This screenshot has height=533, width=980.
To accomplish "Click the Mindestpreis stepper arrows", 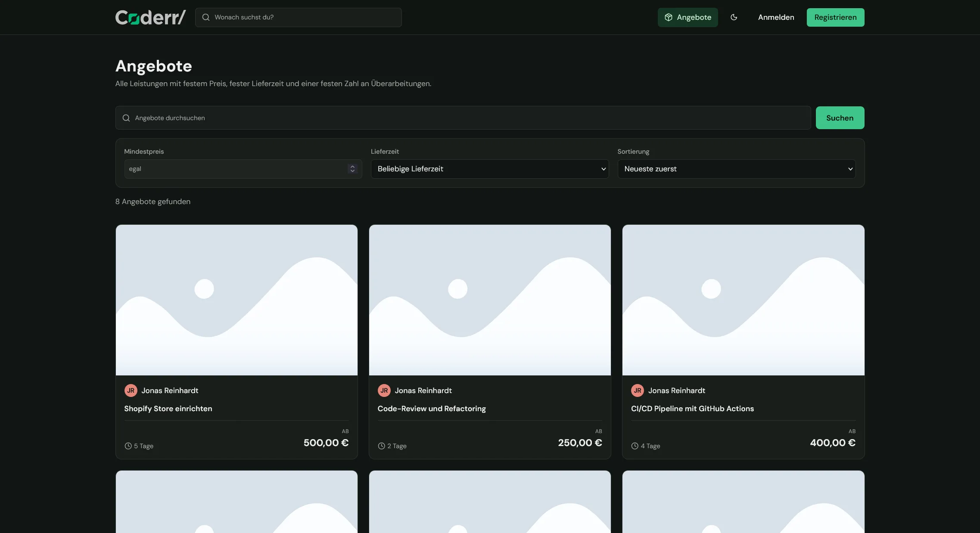I will (x=352, y=169).
